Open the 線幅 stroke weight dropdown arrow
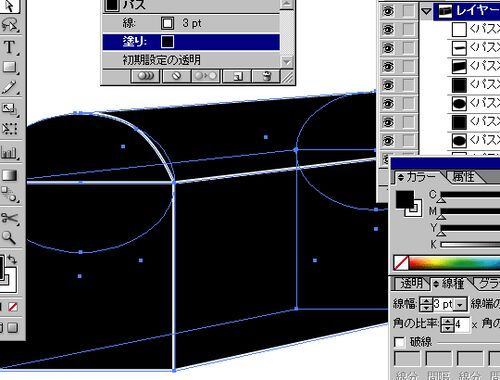 tap(460, 305)
